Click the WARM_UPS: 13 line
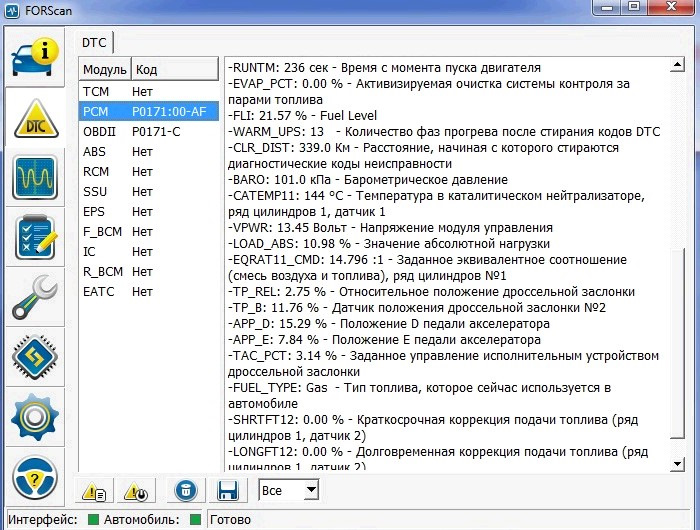 [444, 132]
